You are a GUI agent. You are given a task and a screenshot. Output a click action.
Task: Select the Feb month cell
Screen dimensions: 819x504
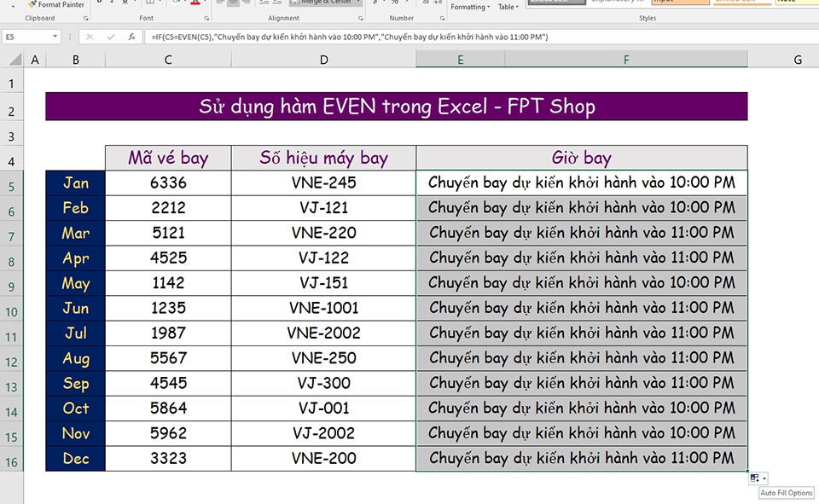[76, 208]
